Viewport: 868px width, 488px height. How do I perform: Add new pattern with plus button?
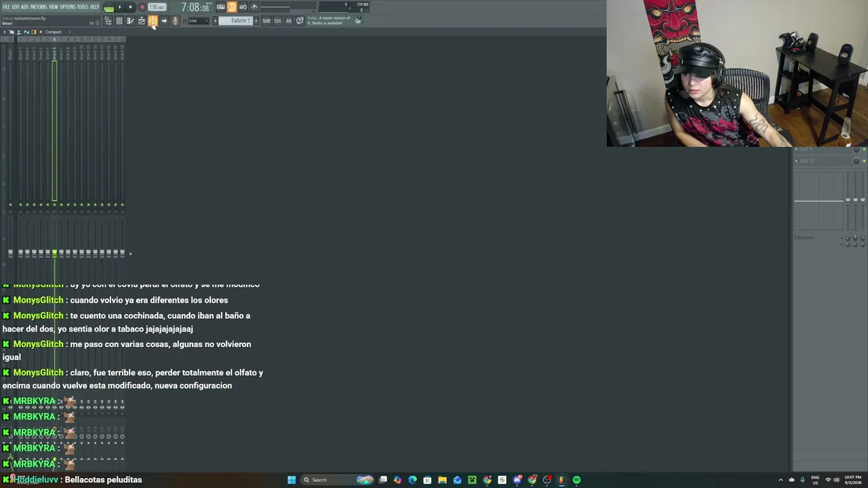[x=256, y=21]
